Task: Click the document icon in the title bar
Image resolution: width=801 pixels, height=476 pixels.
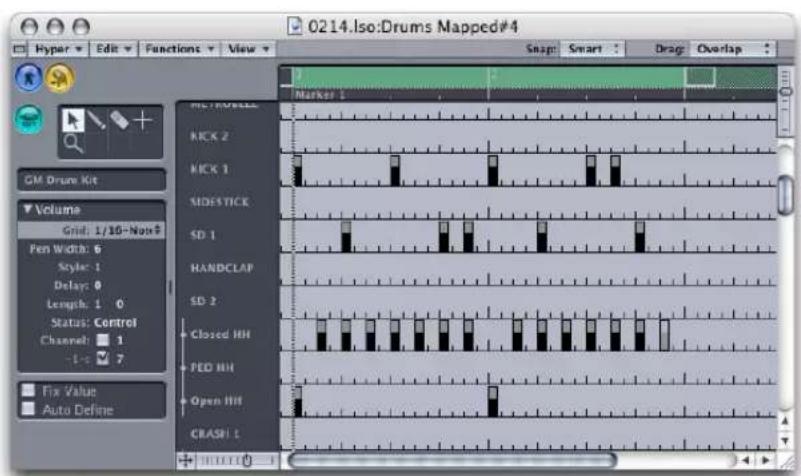Action: [295, 26]
